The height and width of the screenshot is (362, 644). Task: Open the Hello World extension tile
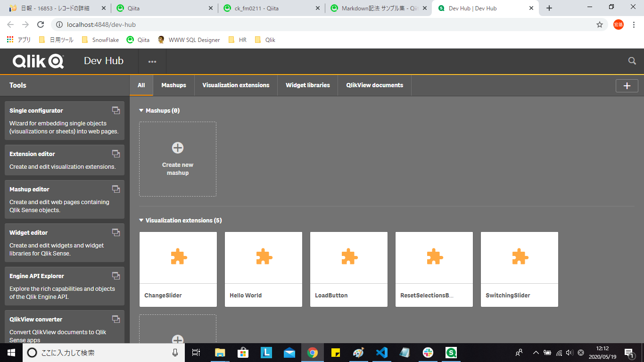click(x=264, y=269)
